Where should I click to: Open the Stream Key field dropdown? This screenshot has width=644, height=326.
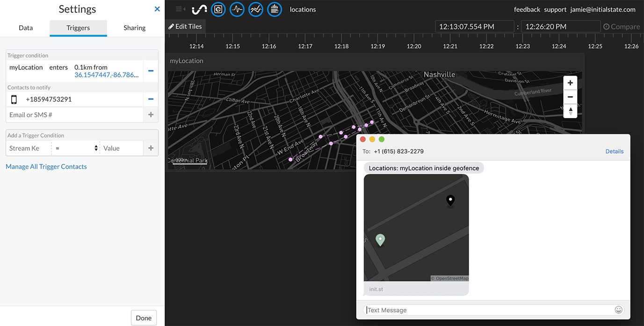pyautogui.click(x=28, y=148)
